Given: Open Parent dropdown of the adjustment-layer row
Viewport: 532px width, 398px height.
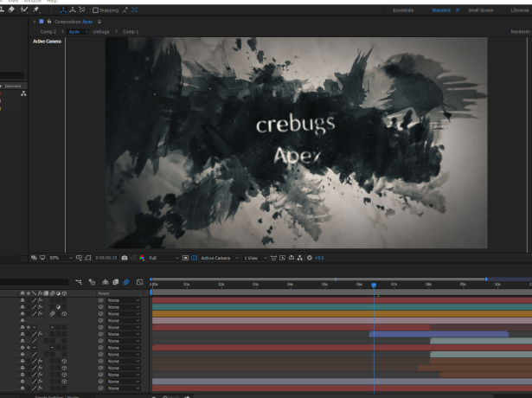Looking at the screenshot, I should pos(124,307).
